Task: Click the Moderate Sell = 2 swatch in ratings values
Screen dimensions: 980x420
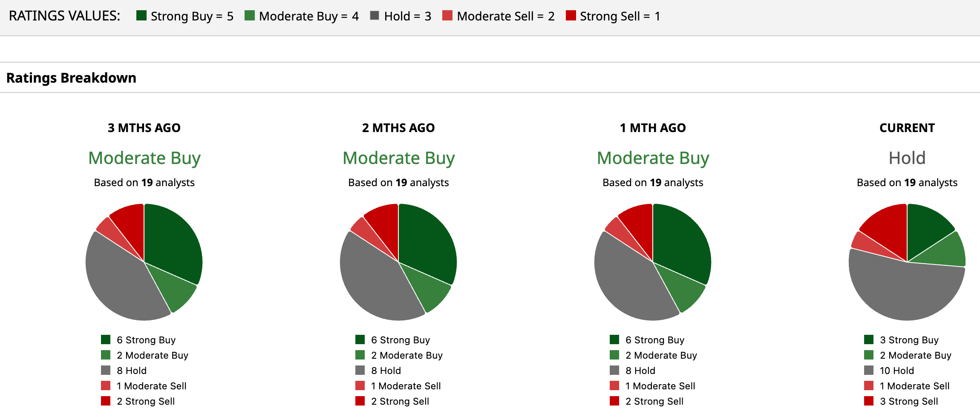Action: click(447, 16)
